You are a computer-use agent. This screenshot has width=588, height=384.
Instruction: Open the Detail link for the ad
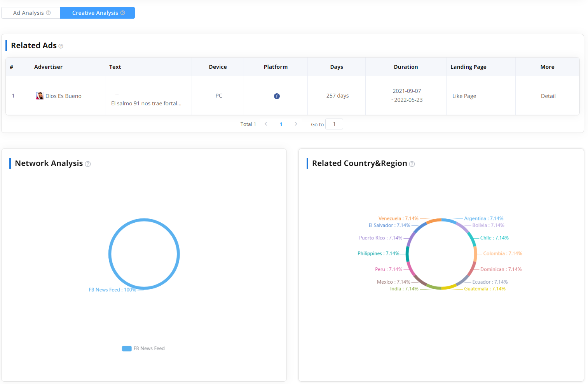548,96
